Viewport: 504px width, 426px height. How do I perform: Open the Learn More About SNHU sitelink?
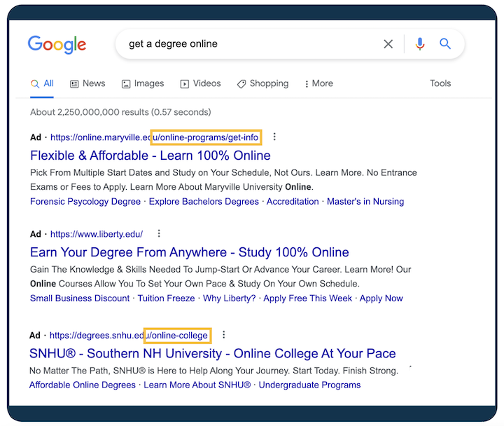pyautogui.click(x=197, y=385)
